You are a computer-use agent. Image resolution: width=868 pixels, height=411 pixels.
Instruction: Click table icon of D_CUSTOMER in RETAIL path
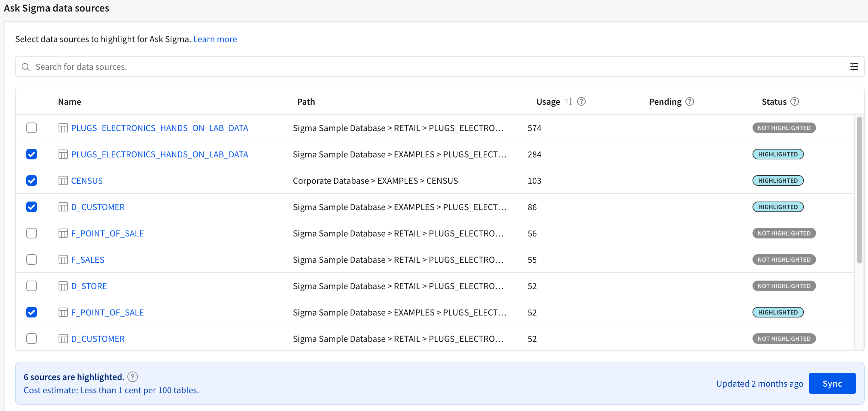[x=63, y=338]
